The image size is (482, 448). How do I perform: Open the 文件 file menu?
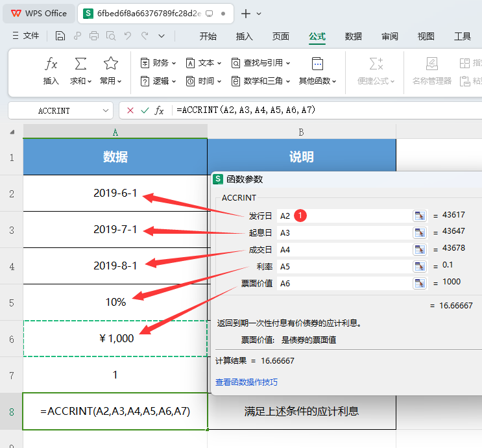pyautogui.click(x=26, y=36)
